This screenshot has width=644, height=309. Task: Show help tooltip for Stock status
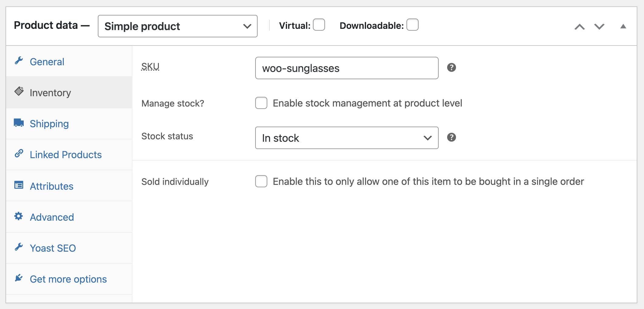451,137
